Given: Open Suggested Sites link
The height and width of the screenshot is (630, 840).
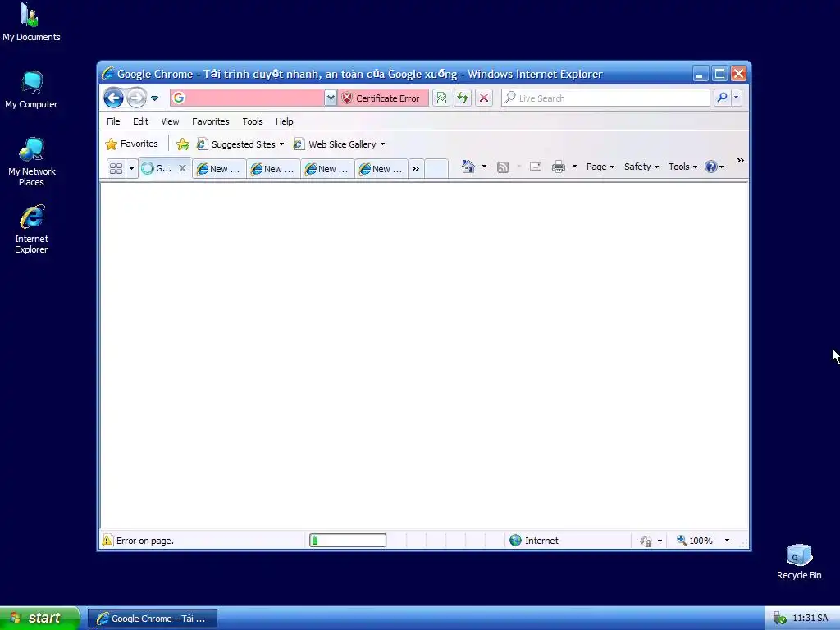Looking at the screenshot, I should [x=240, y=144].
